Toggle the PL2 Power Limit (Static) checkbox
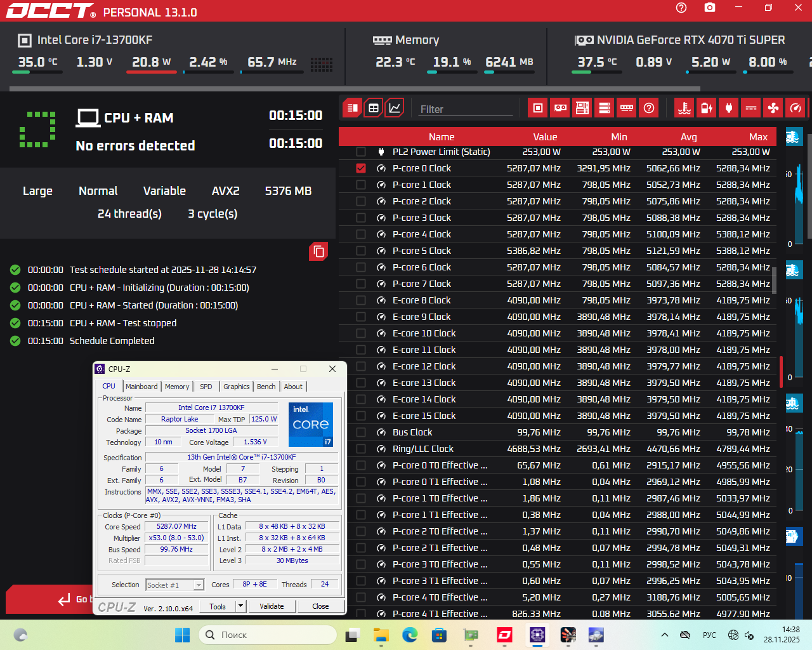Screen dimensions: 812x650 (x=361, y=152)
